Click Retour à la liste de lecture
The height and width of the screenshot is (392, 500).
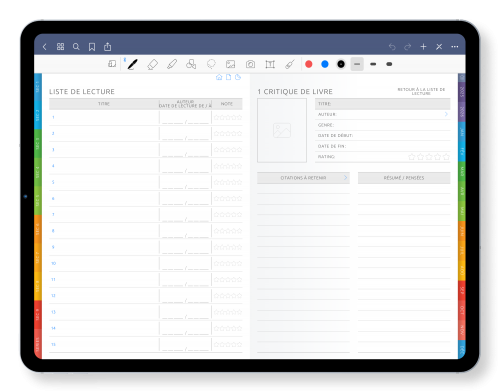[421, 91]
